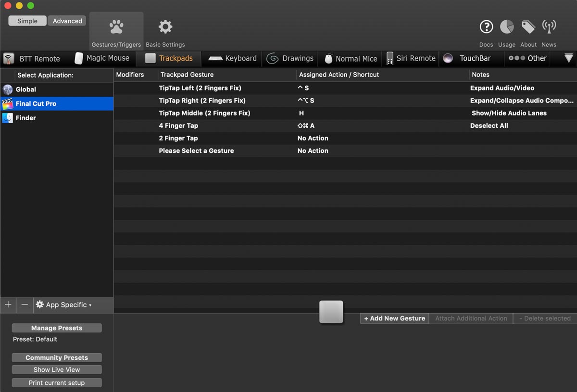
Task: Click the Finder face icon
Action: tap(8, 118)
